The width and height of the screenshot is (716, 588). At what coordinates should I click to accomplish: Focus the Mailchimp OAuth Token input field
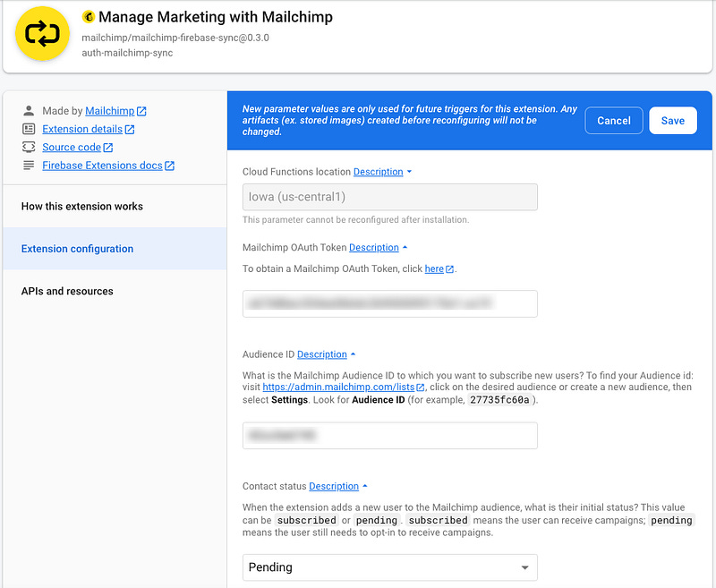(x=390, y=303)
